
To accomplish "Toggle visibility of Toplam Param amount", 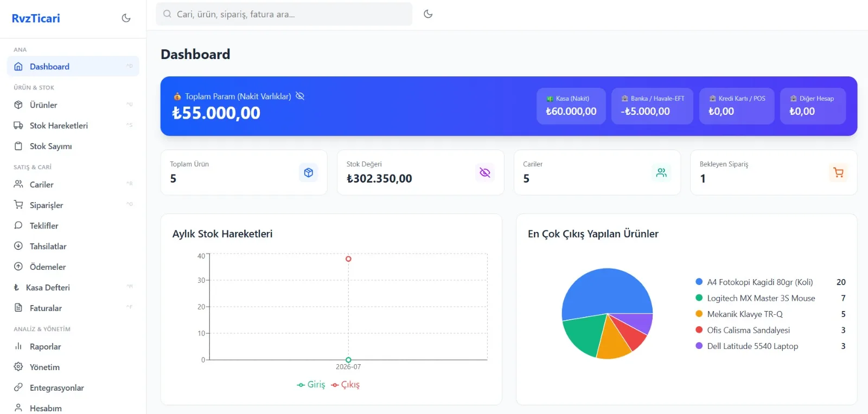I will coord(300,96).
